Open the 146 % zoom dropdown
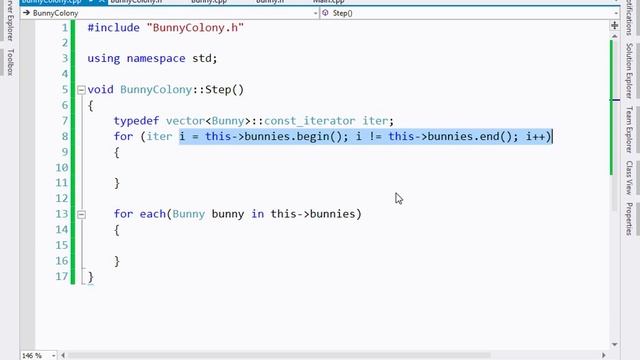Screen dimensions: 640x360 coord(53,356)
